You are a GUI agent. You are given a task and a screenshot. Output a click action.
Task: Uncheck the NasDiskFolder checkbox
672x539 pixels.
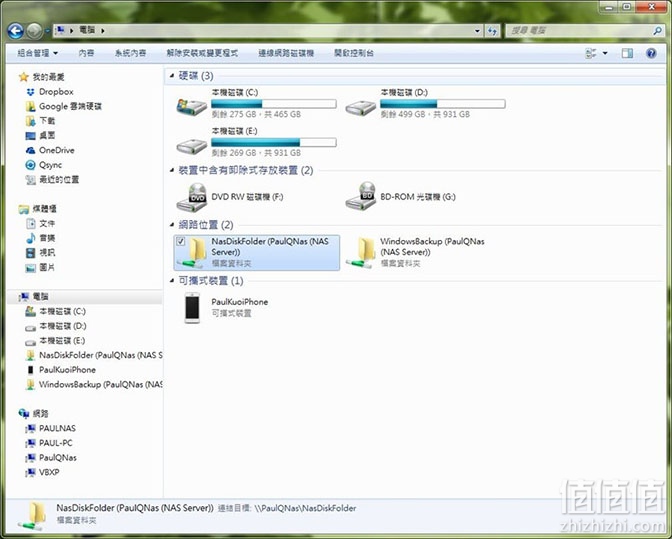tap(180, 241)
